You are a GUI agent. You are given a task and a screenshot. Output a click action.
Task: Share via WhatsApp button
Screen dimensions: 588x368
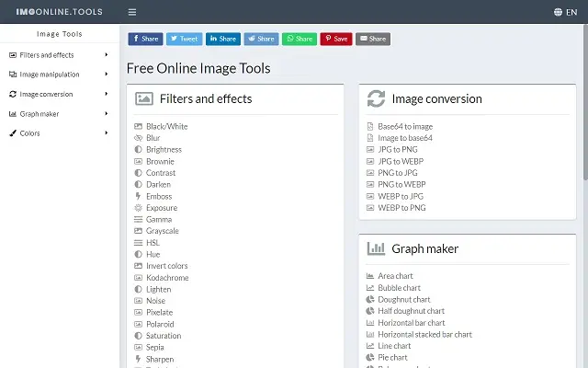[x=300, y=39]
